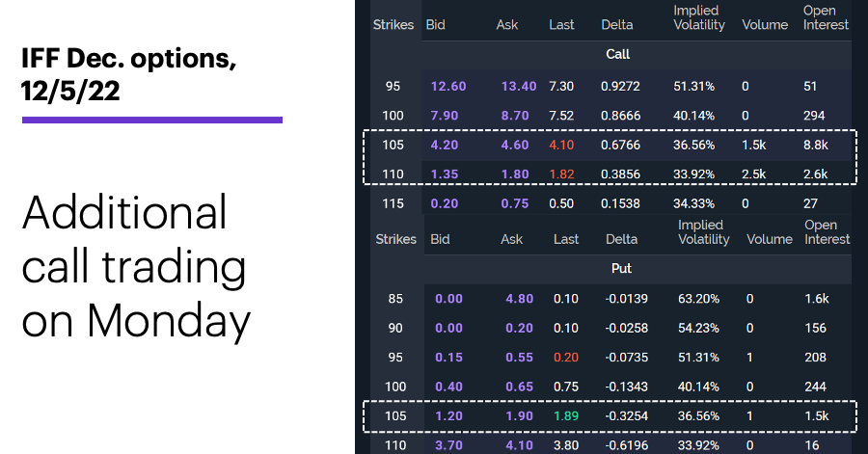Click the 110 call bid 1.35
This screenshot has width=868, height=454.
[x=445, y=174]
